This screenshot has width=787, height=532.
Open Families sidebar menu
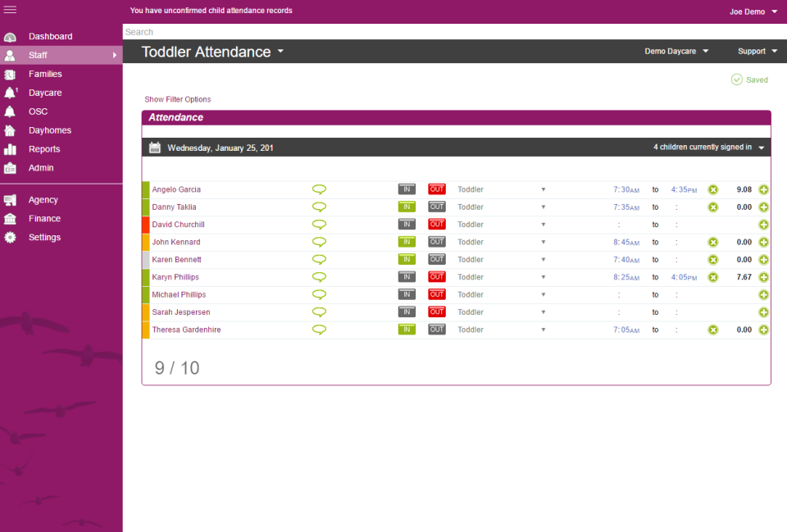pos(61,74)
